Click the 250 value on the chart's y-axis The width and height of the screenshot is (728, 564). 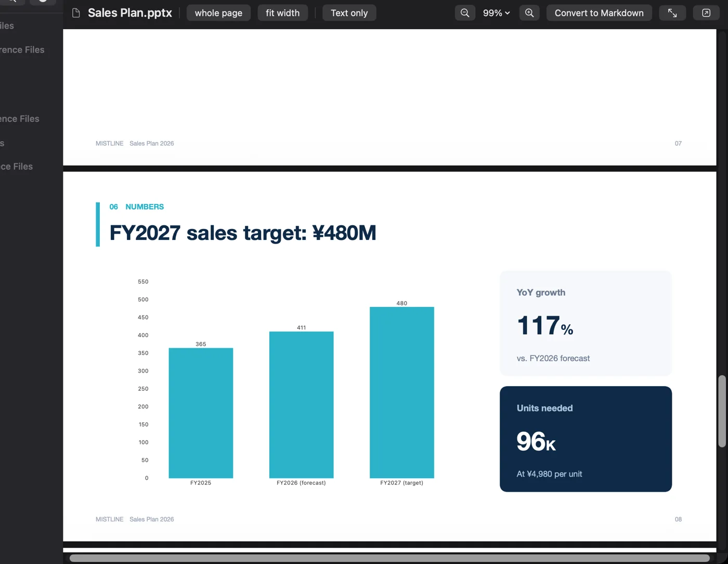pyautogui.click(x=143, y=389)
